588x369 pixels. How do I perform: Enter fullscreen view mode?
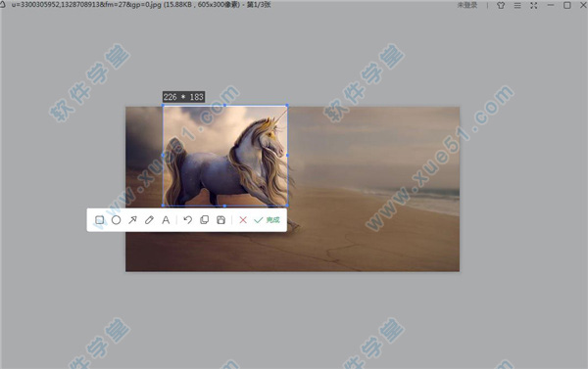point(534,5)
